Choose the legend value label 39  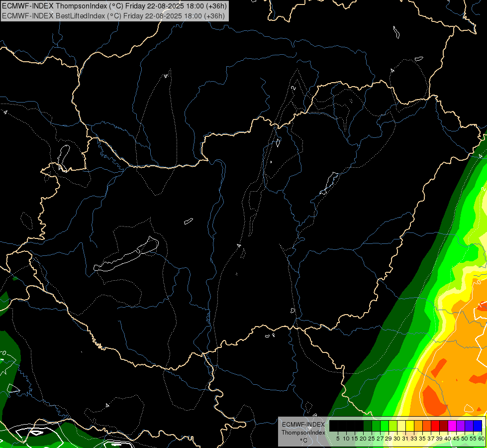coord(439,439)
